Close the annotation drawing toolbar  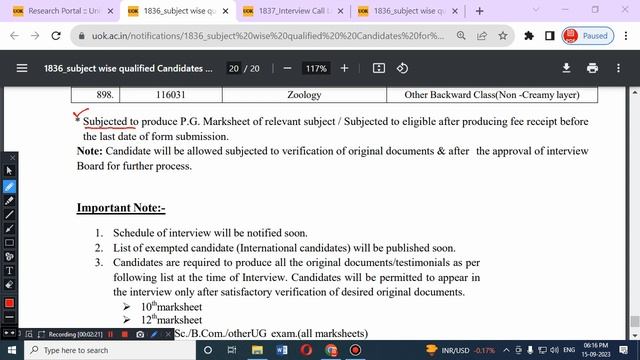pyautogui.click(x=12, y=158)
